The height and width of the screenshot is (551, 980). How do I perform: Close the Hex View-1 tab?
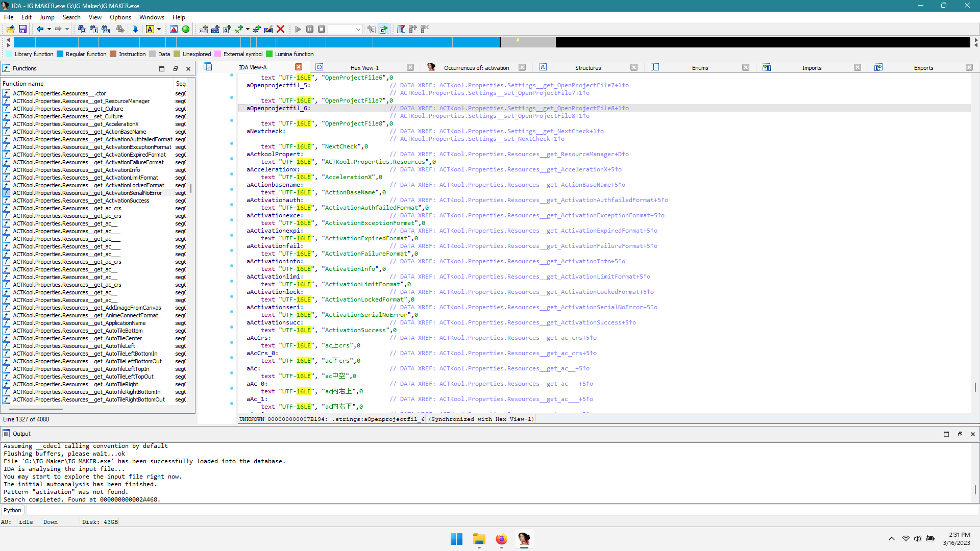410,67
